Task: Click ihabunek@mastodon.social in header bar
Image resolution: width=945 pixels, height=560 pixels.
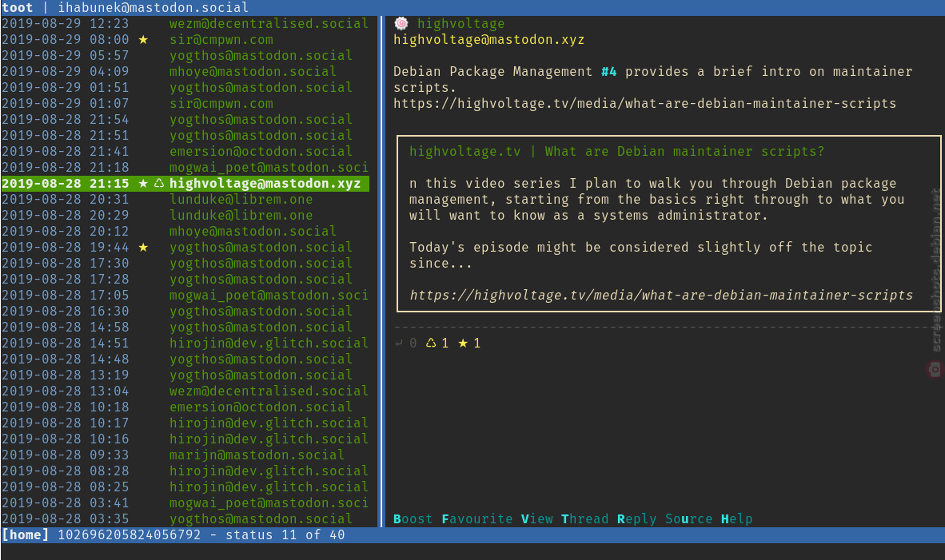Action: coord(153,8)
